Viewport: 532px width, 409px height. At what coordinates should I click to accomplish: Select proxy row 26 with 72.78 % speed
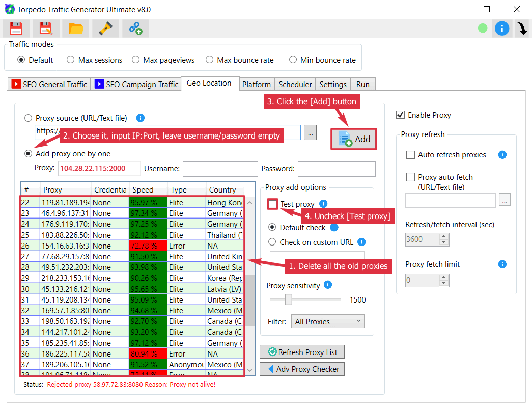click(x=132, y=246)
